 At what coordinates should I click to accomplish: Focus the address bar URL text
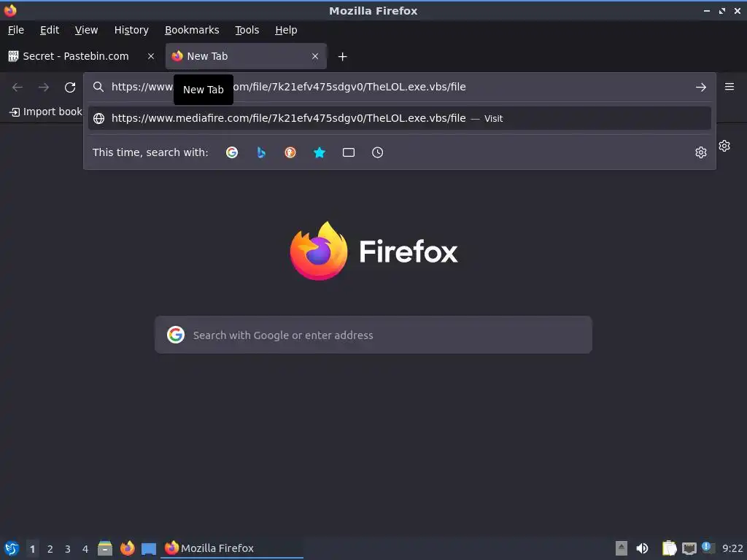288,87
